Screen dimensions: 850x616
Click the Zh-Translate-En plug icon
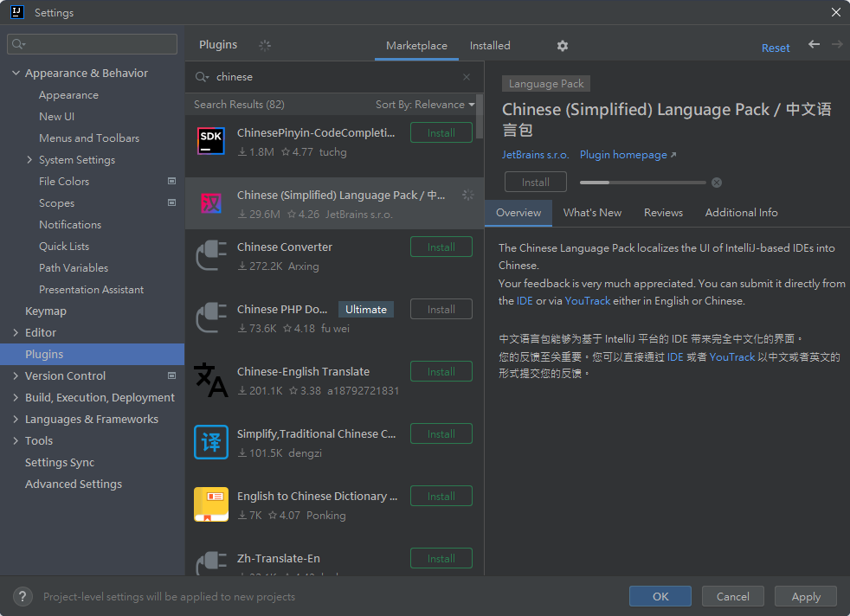[x=211, y=562]
